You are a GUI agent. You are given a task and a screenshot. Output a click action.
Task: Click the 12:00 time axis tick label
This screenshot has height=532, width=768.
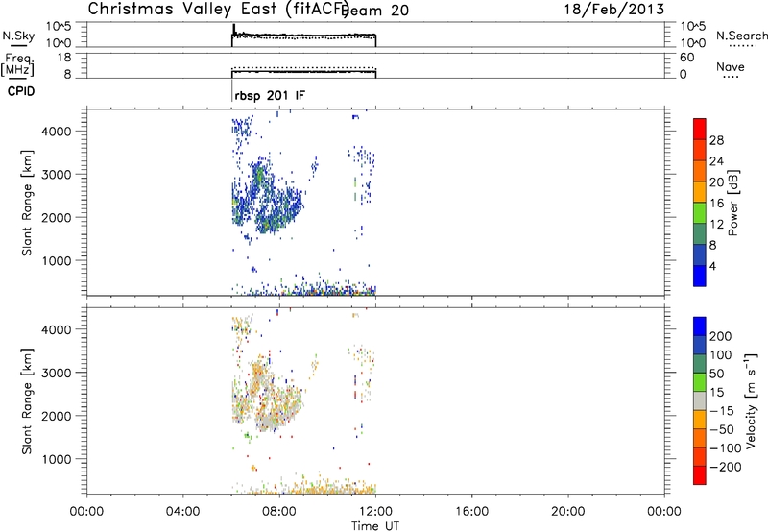[375, 512]
